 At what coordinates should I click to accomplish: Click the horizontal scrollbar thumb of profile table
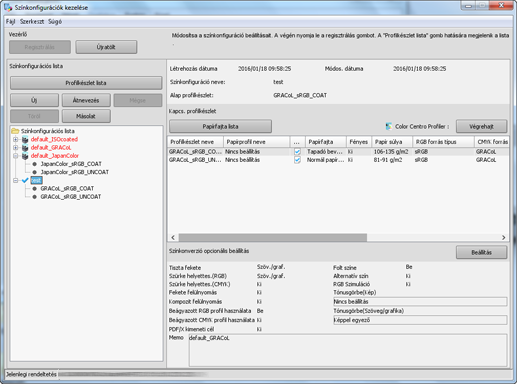[273, 237]
